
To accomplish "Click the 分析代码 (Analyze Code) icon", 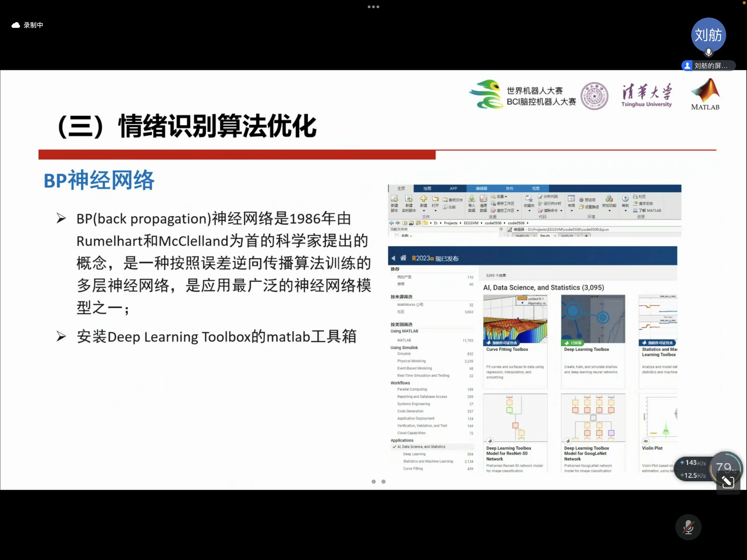I will coord(540,196).
